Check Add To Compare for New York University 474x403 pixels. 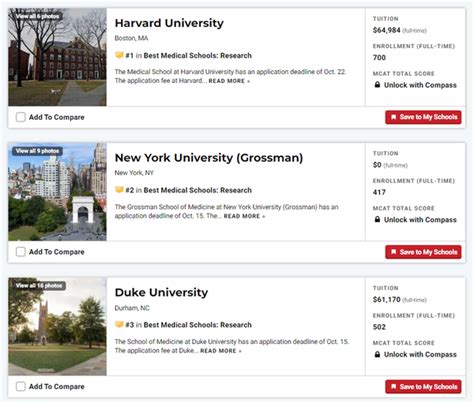(21, 252)
